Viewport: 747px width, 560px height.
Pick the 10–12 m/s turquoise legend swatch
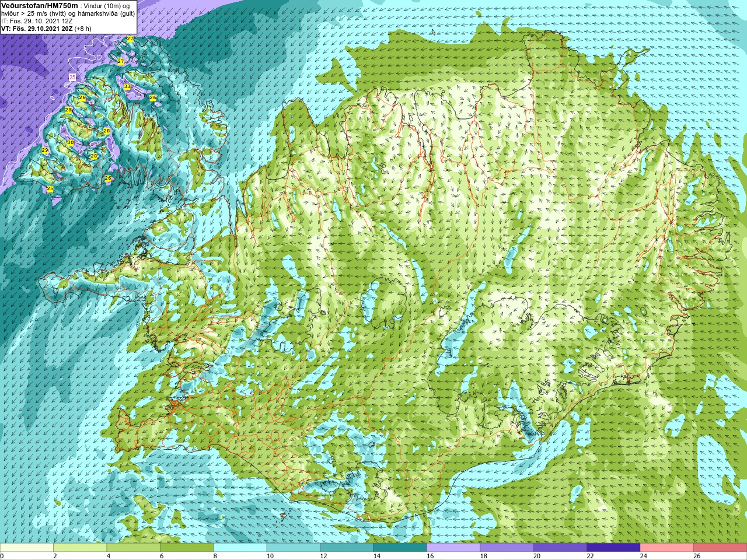pyautogui.click(x=294, y=548)
